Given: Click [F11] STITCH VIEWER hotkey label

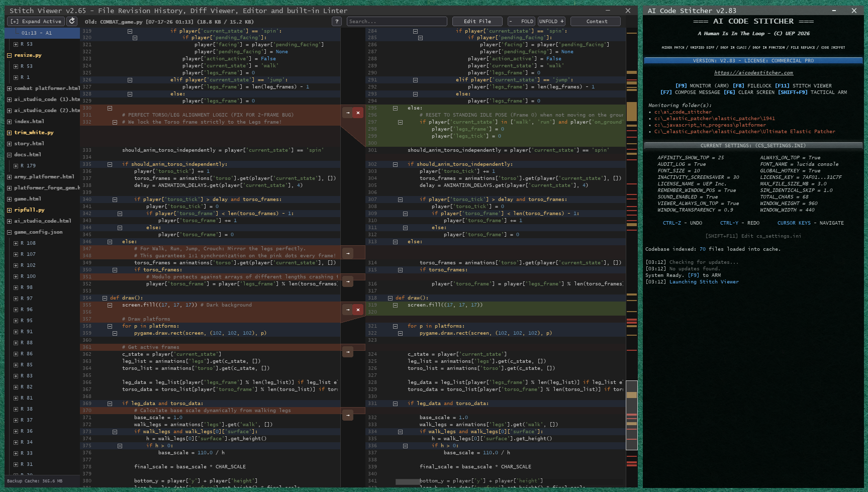Looking at the screenshot, I should pyautogui.click(x=803, y=86).
